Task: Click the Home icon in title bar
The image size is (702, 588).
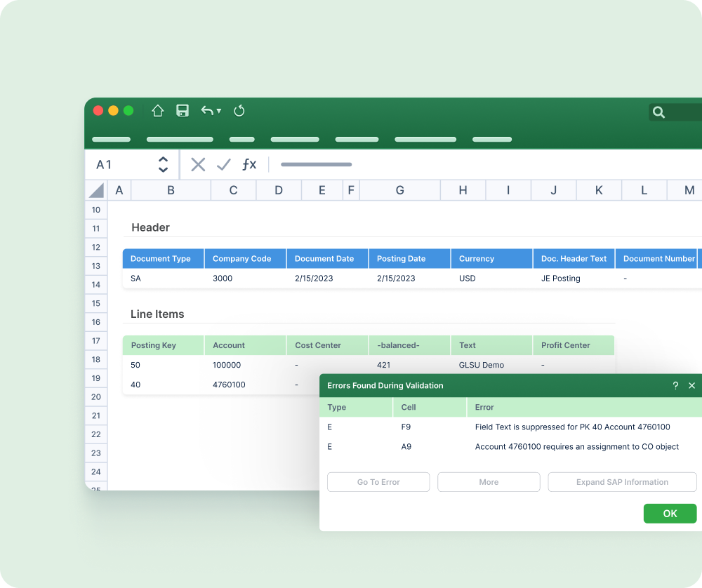Action: click(158, 111)
